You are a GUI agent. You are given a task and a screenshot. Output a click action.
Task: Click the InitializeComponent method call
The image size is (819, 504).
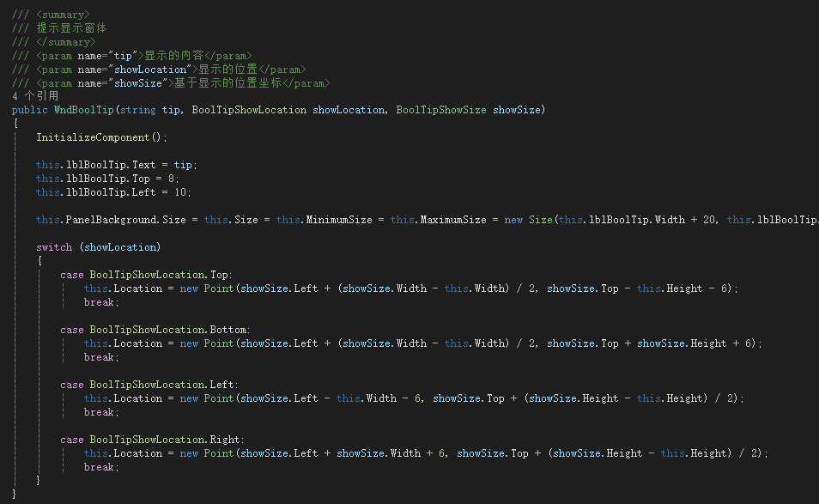point(94,137)
